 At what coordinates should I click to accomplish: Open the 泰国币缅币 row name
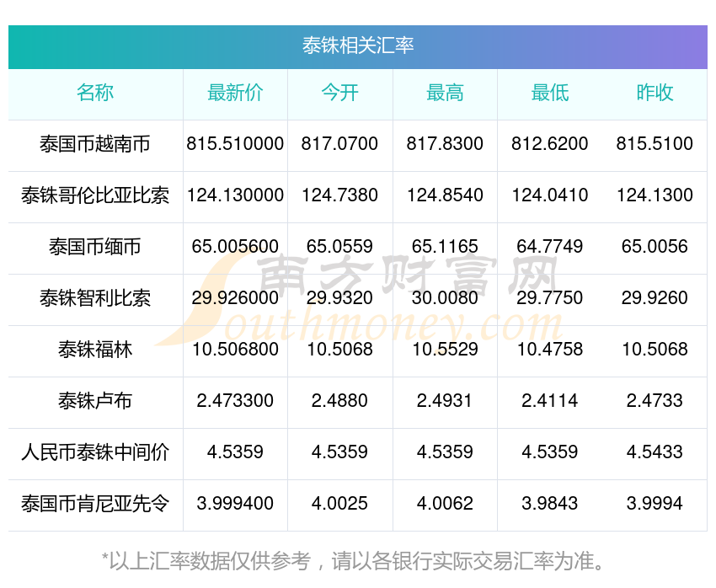(x=95, y=247)
